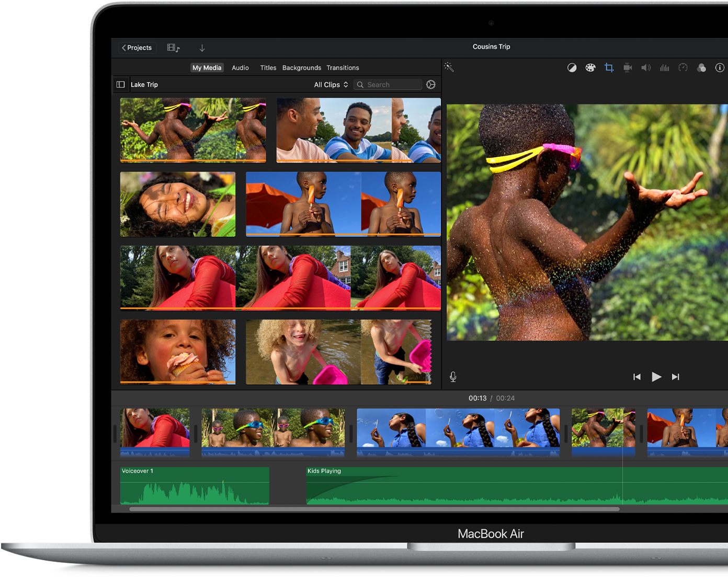Open noise reduction and equalizer controls
This screenshot has width=728, height=578.
pos(664,68)
